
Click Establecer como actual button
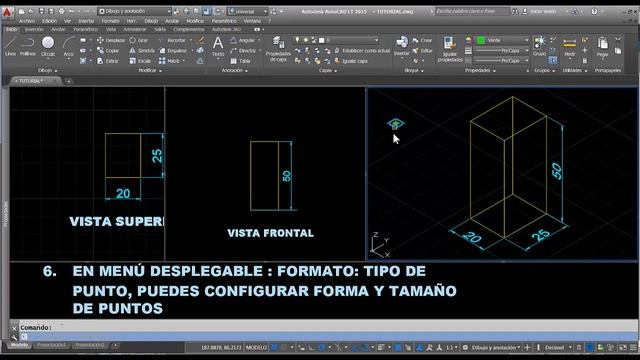tap(362, 51)
